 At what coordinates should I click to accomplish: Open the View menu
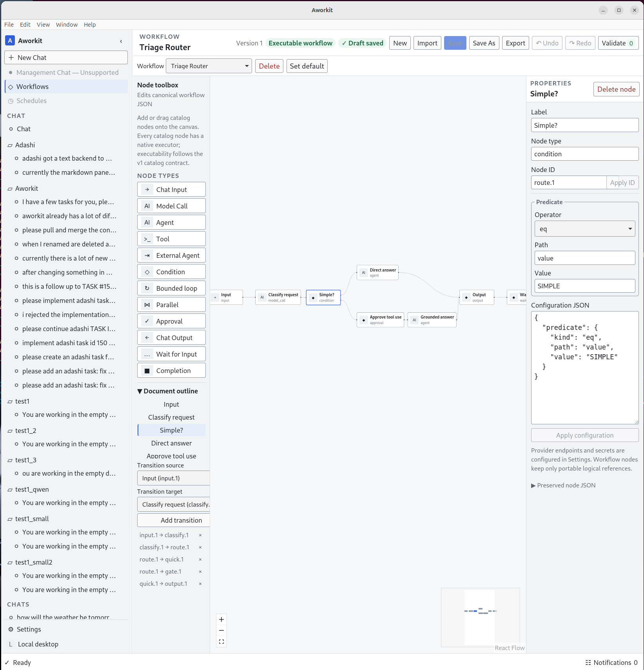[43, 24]
